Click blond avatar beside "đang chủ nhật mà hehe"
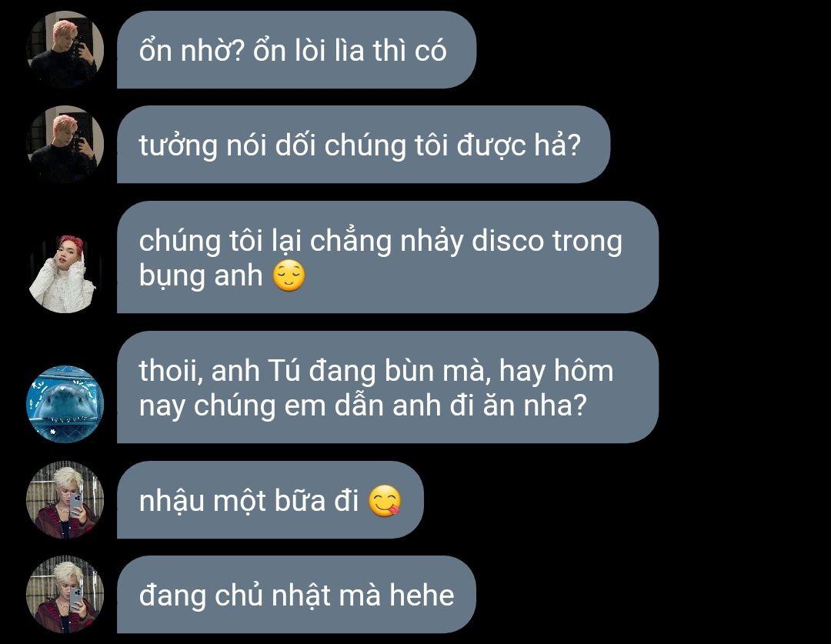831x644 pixels. click(65, 594)
